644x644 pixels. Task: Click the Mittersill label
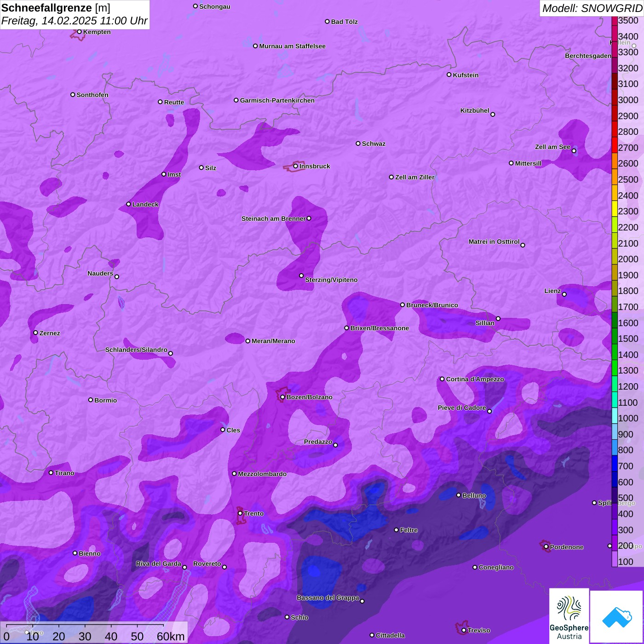pos(528,163)
